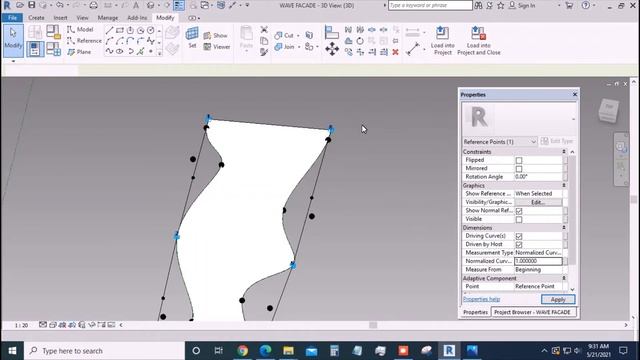This screenshot has width=640, height=360.
Task: Select the Rectangle draw tool
Action: pos(120,31)
